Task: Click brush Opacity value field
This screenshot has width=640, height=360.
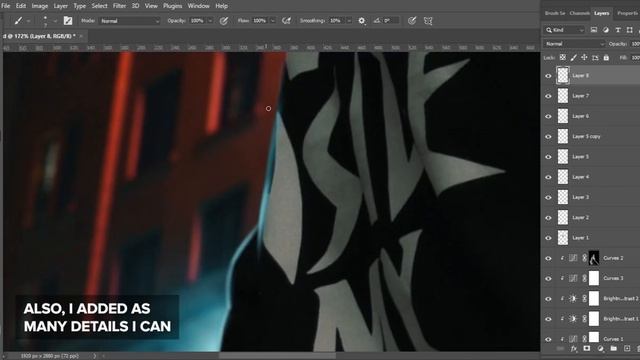Action: tap(198, 21)
